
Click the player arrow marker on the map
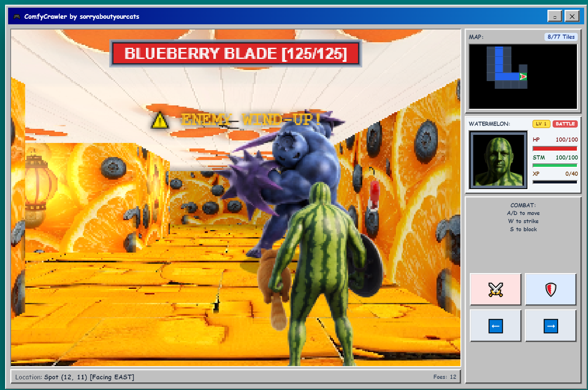click(523, 76)
